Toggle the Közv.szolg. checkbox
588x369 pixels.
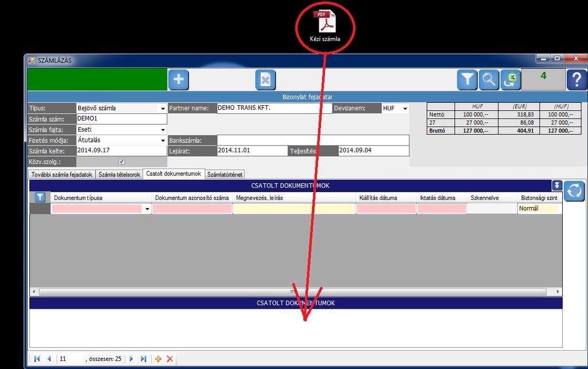point(122,162)
